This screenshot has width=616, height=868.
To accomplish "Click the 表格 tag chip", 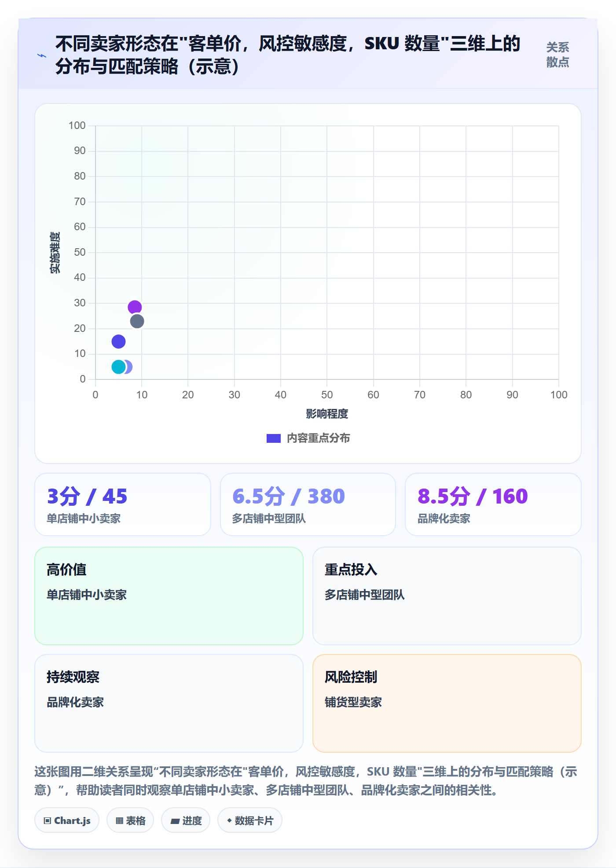I will [x=130, y=820].
